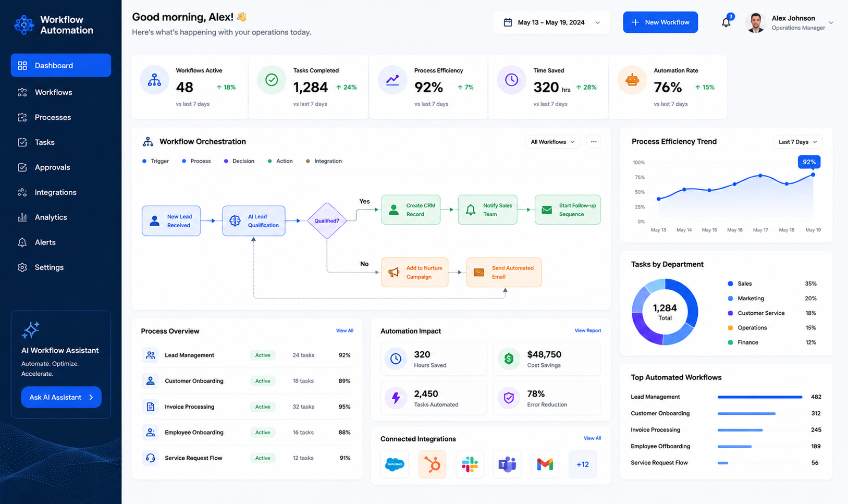Click the Error Reduction shield icon

509,398
